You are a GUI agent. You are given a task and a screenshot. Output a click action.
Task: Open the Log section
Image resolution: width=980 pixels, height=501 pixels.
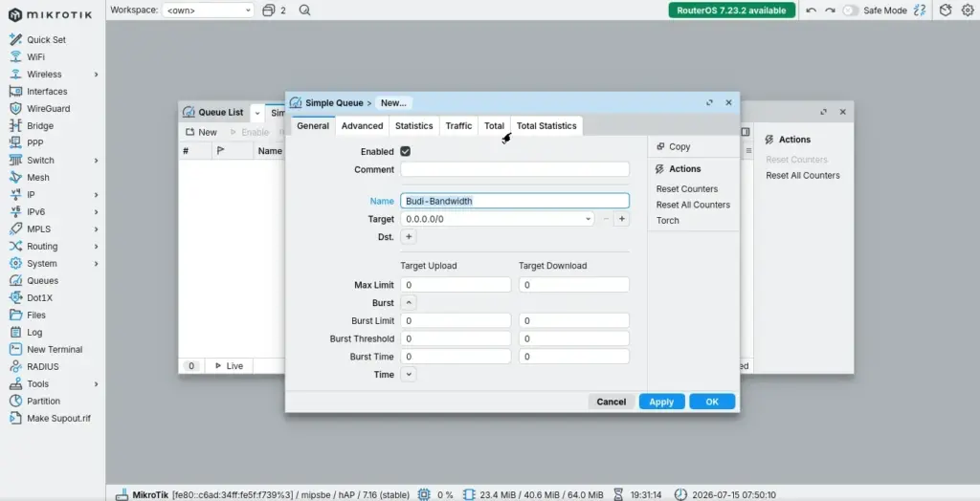pos(34,333)
